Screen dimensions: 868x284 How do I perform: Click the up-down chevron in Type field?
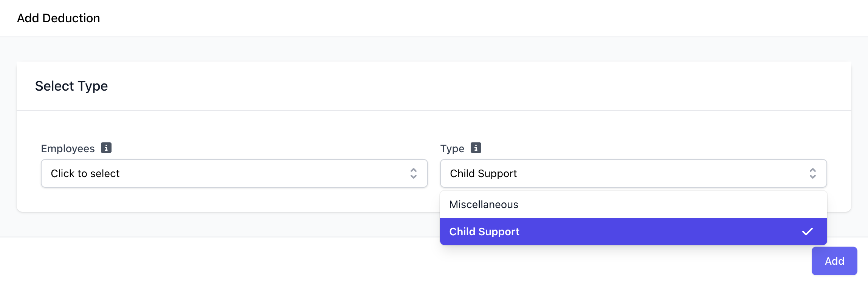(x=813, y=173)
